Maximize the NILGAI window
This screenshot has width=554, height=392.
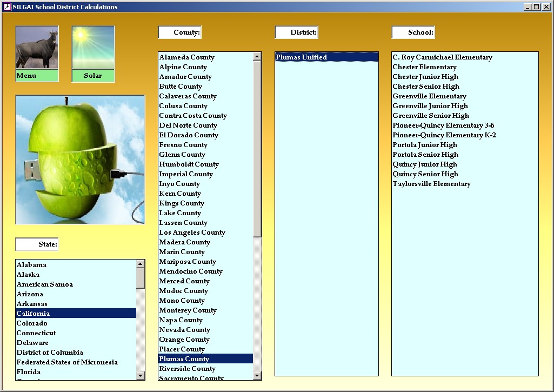(536, 7)
